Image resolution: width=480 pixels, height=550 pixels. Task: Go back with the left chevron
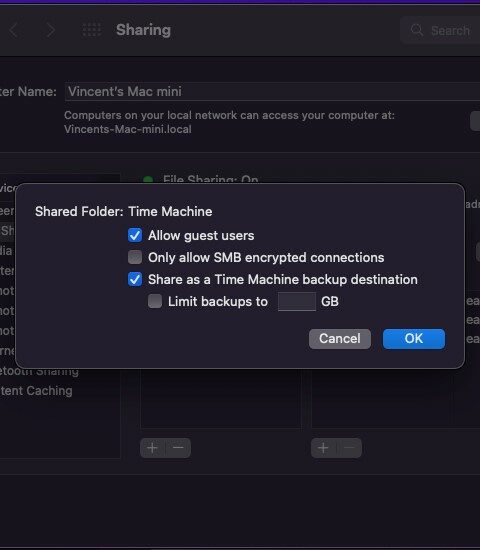(x=14, y=30)
